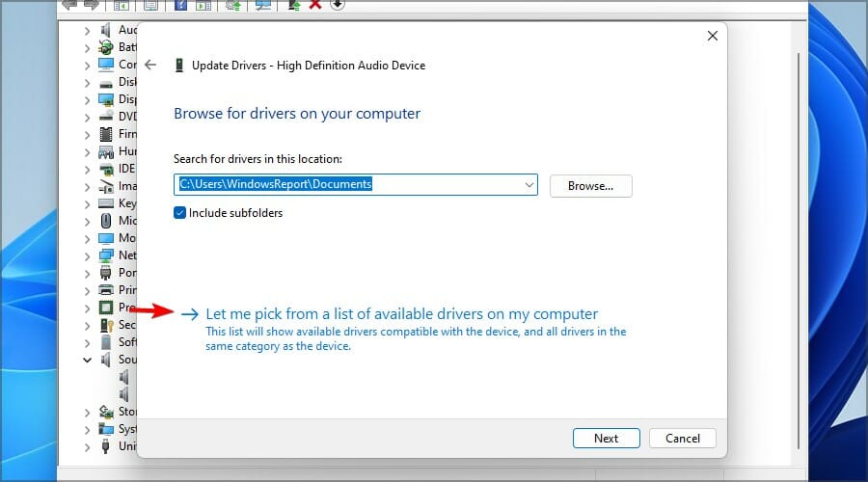The image size is (868, 482).
Task: Select the 'Sou' Sound tree row text
Action: click(127, 360)
